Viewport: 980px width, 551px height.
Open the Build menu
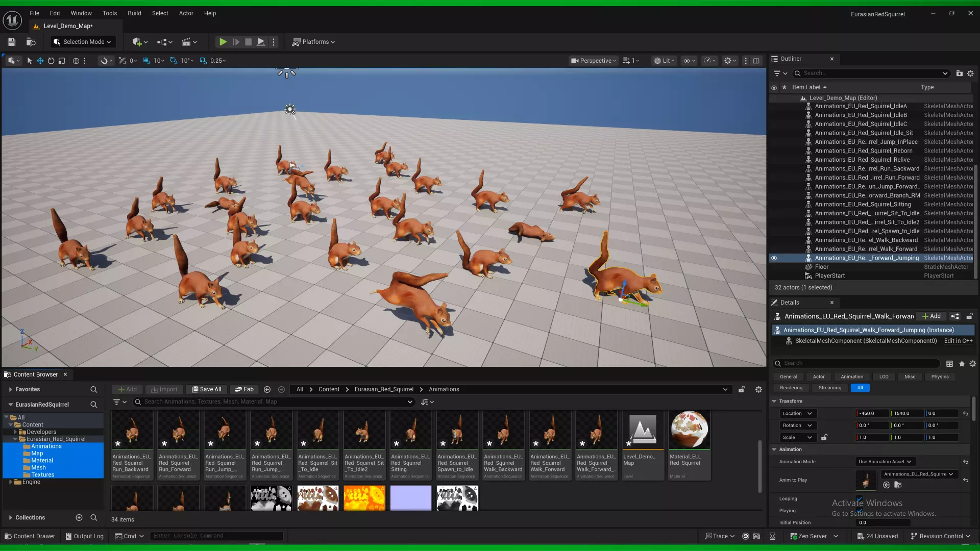click(134, 13)
